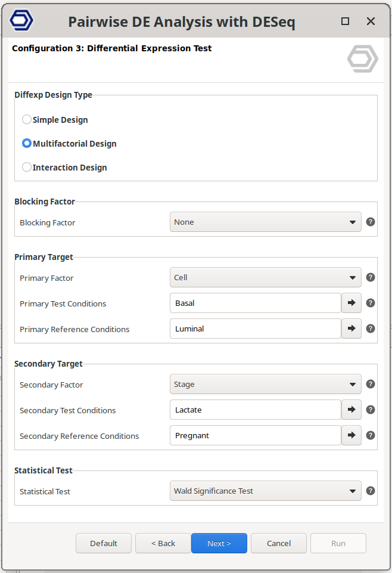Select the Simple Design radio button
392x573 pixels.
click(x=27, y=119)
